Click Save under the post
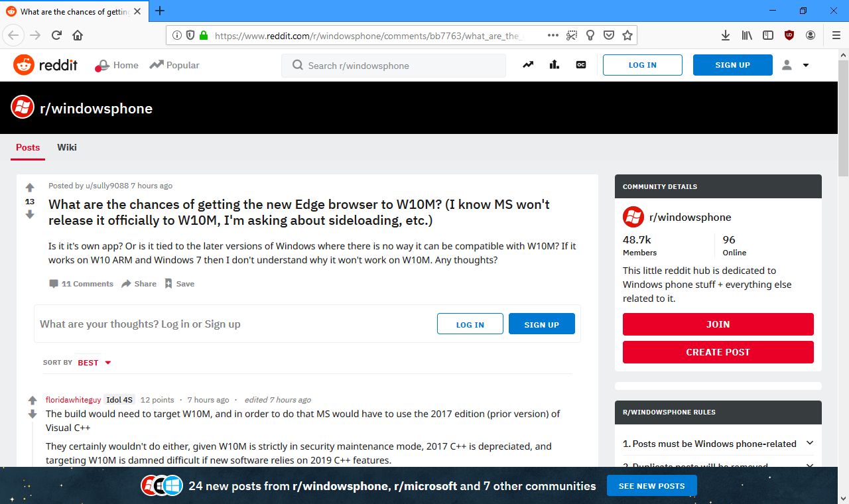The image size is (849, 504). (179, 284)
